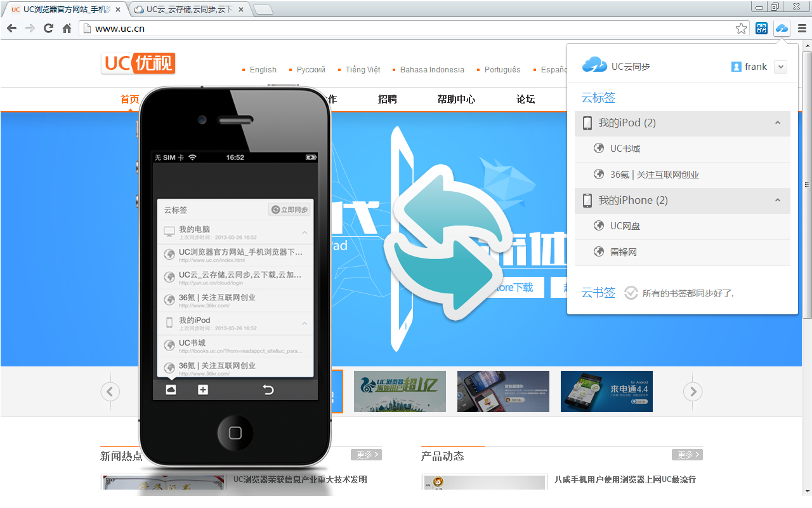Open a new tab
The height and width of the screenshot is (508, 812).
point(263,10)
